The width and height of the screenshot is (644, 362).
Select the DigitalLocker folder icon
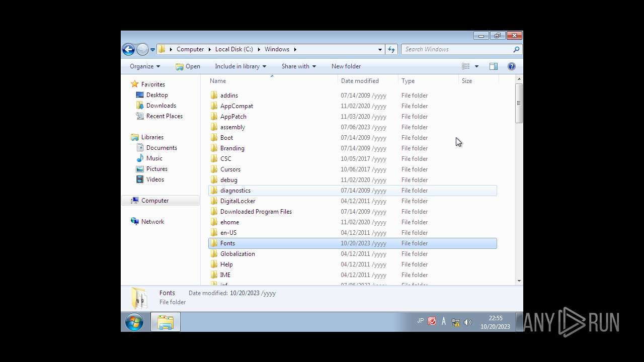tap(214, 201)
